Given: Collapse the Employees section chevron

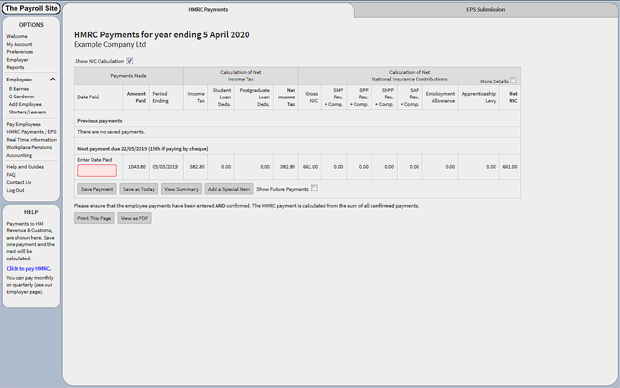Looking at the screenshot, I should click(52, 79).
